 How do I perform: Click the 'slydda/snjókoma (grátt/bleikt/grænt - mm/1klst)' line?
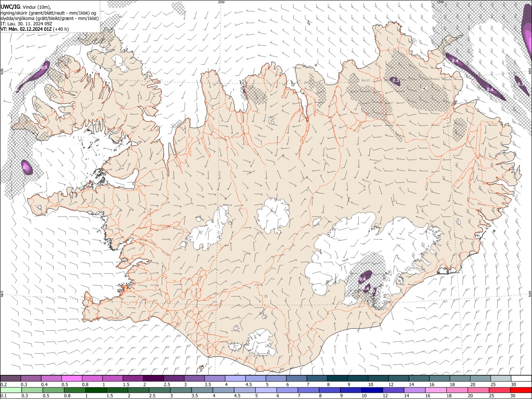point(50,18)
